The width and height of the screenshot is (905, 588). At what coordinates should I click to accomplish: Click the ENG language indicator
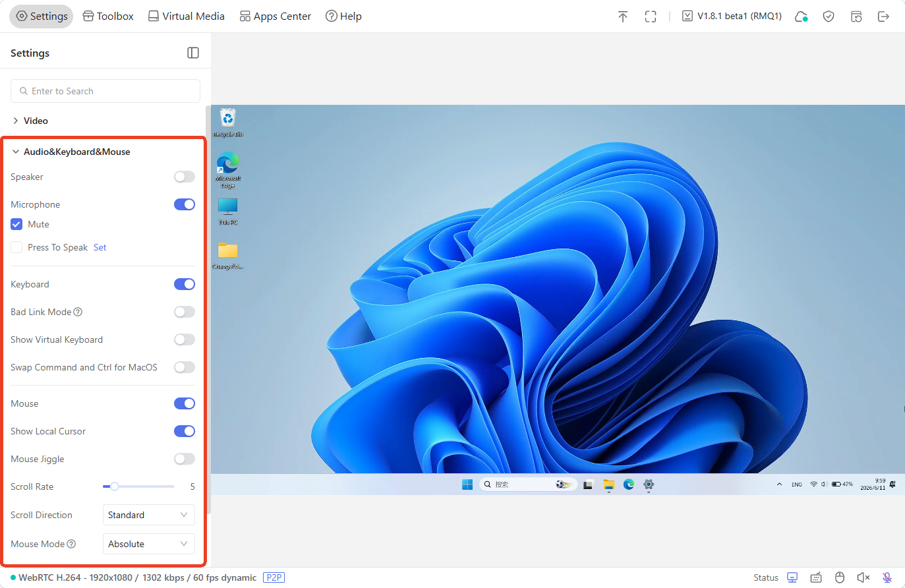(797, 485)
